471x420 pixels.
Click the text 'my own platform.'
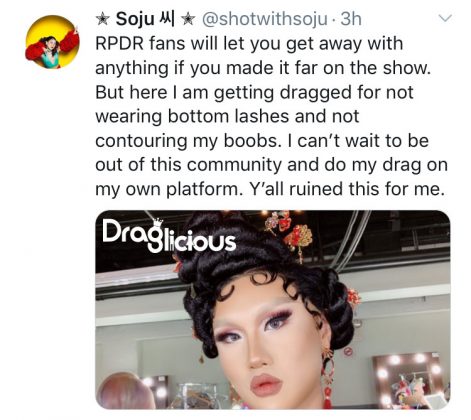click(167, 189)
